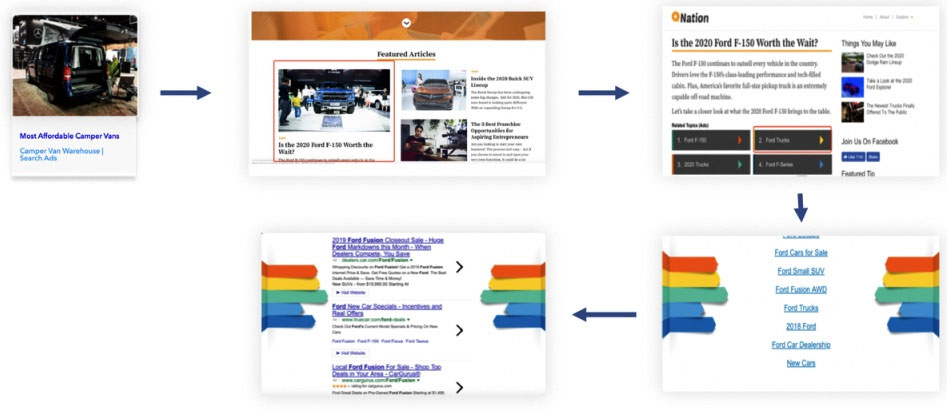Viewport: 947px width, 411px height.
Task: Click the green arrow on the 2020 Trucks topic
Action: click(740, 164)
